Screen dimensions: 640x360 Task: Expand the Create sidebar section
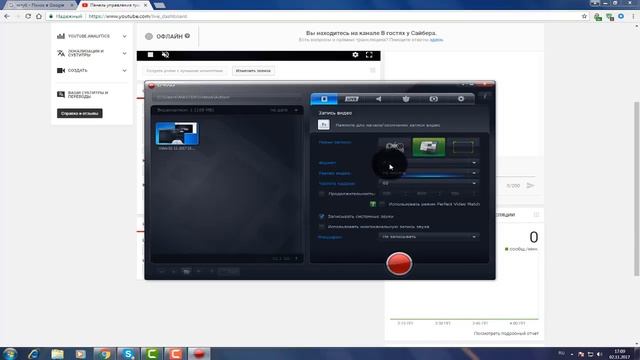tap(124, 70)
